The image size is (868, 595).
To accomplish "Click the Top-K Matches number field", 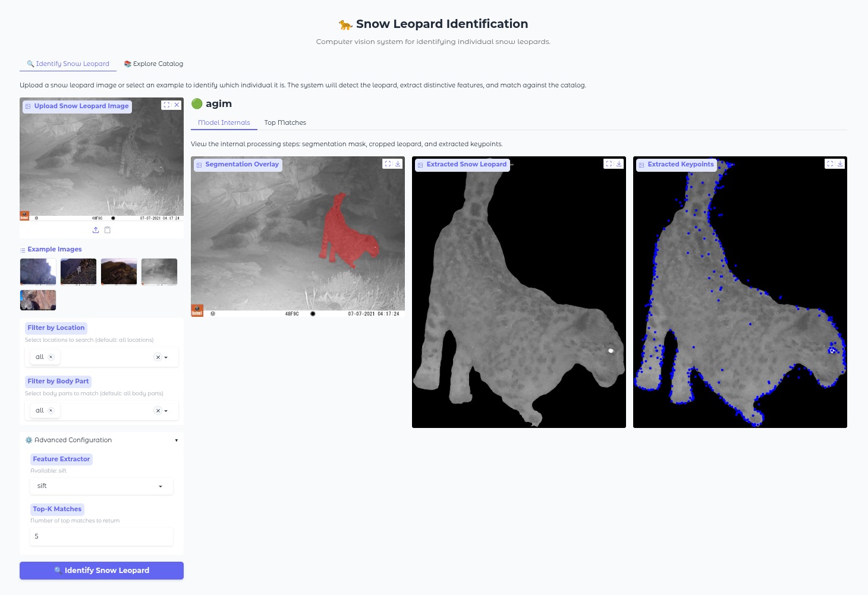I will 101,536.
